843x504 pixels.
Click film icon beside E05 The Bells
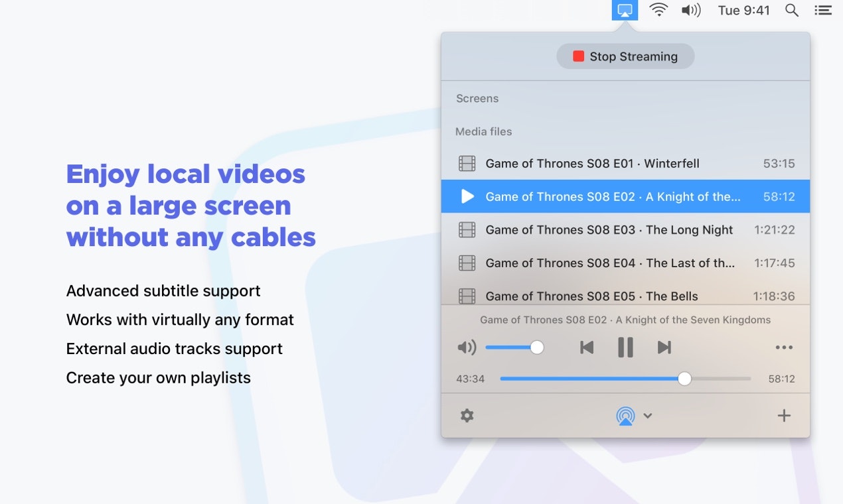467,296
